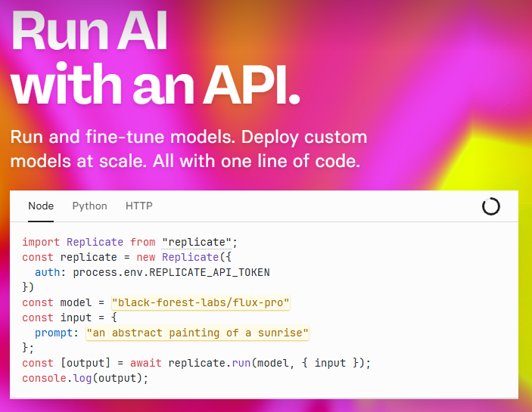532x412 pixels.
Task: Click the await keyword in the code
Action: point(142,363)
